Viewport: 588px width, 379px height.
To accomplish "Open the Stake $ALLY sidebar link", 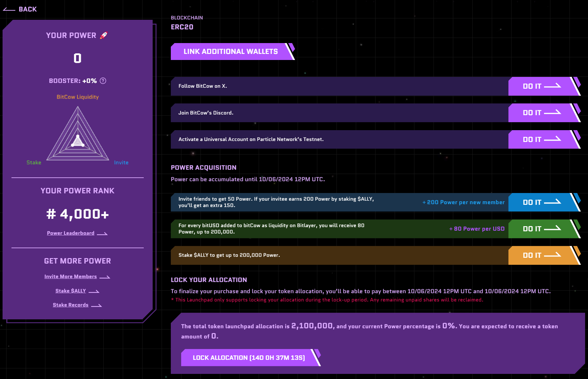I will (x=77, y=291).
